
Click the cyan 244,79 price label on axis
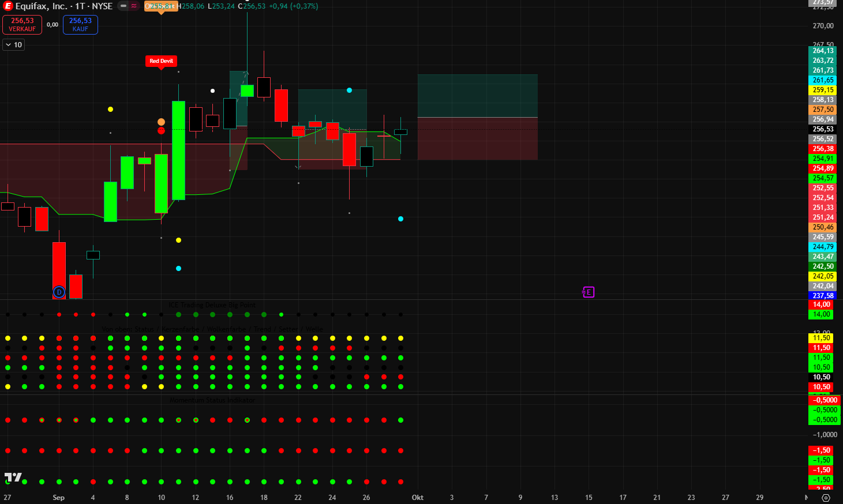tap(823, 247)
